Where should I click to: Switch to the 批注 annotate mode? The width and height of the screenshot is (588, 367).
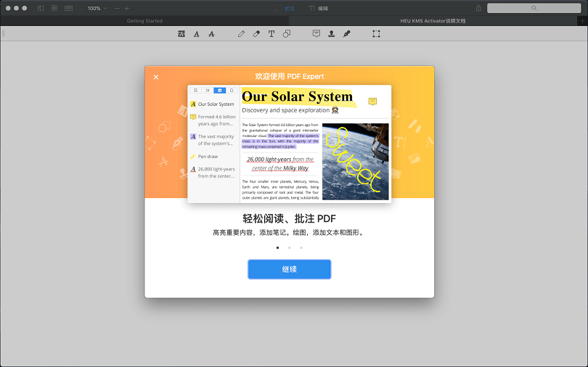285,8
